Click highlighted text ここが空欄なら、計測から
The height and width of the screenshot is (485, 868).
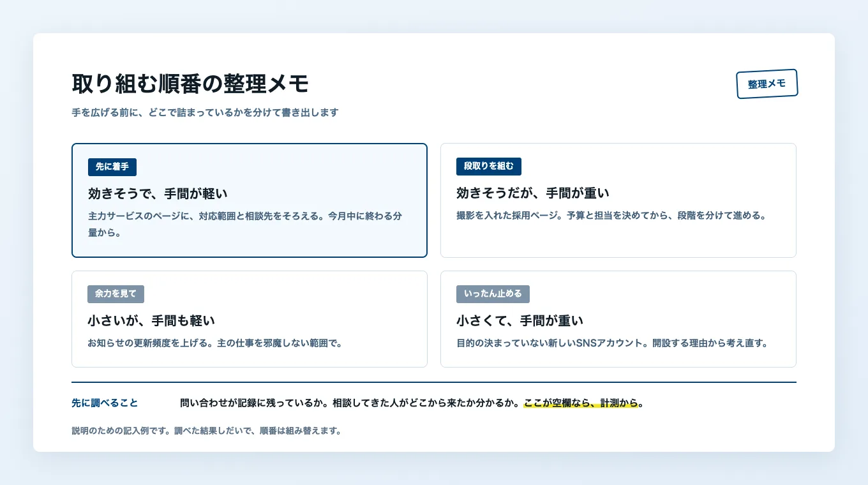click(x=581, y=403)
